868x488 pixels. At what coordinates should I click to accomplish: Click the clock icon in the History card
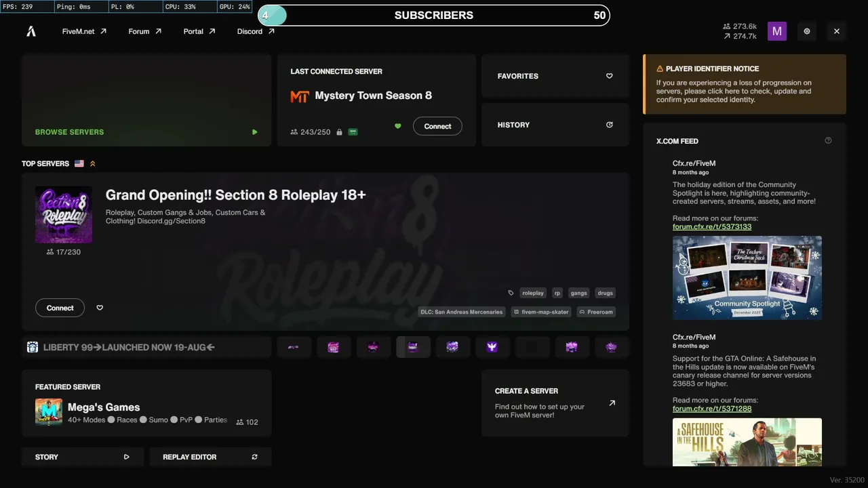tap(609, 125)
